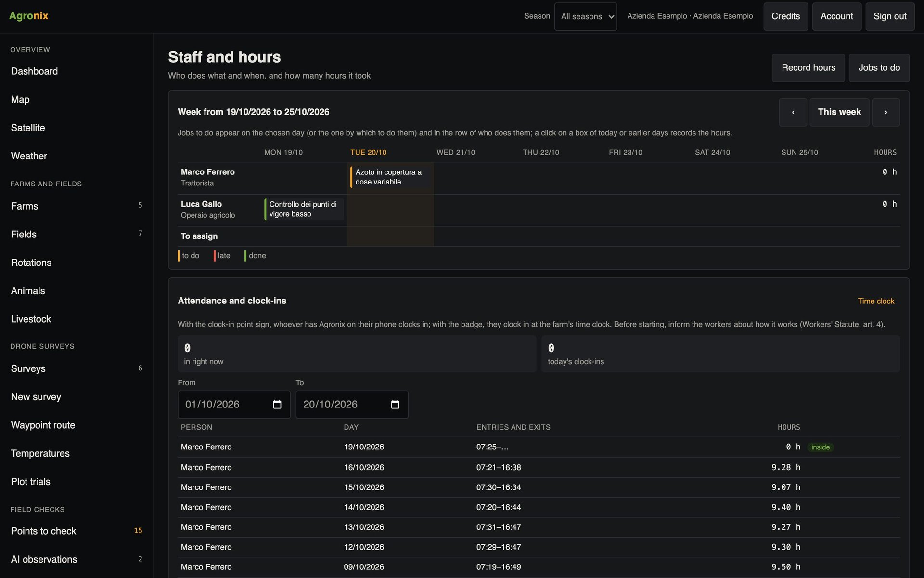Click the 9.40 h hours value
Screen dimensions: 924x578
(x=785, y=508)
